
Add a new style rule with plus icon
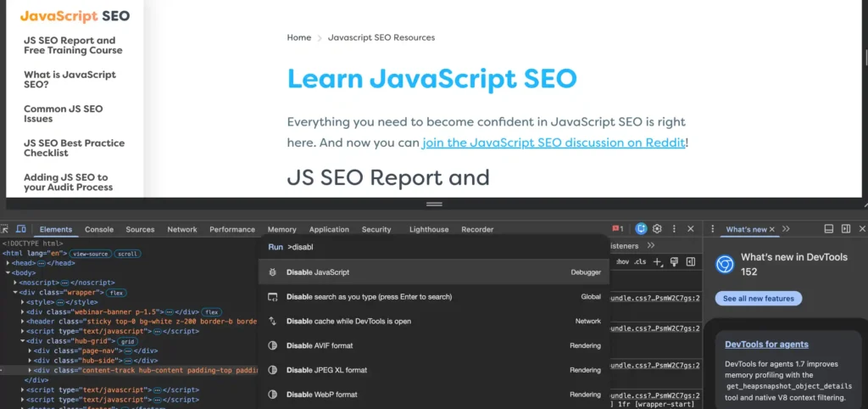point(657,261)
